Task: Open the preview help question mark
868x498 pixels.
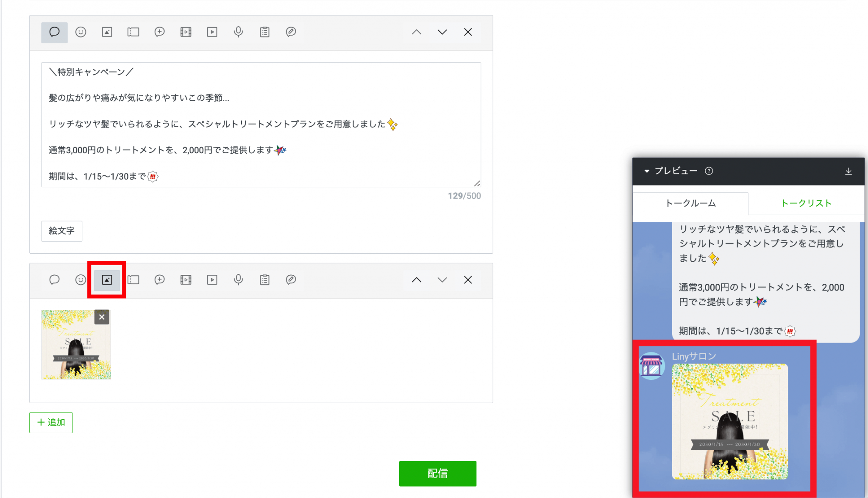Action: (709, 171)
